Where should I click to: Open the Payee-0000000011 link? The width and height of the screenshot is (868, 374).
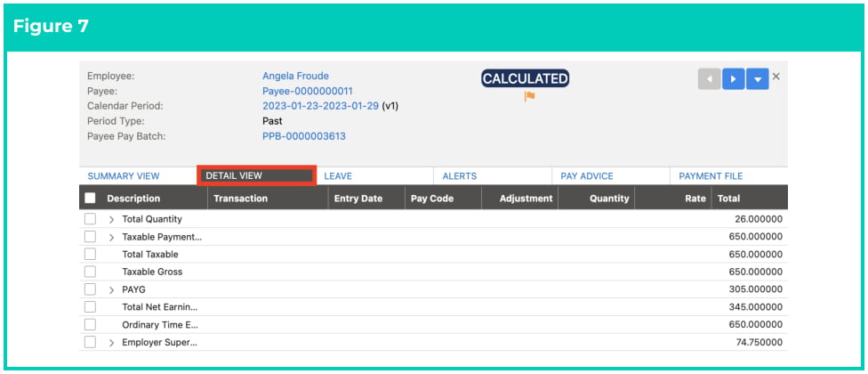click(x=307, y=91)
